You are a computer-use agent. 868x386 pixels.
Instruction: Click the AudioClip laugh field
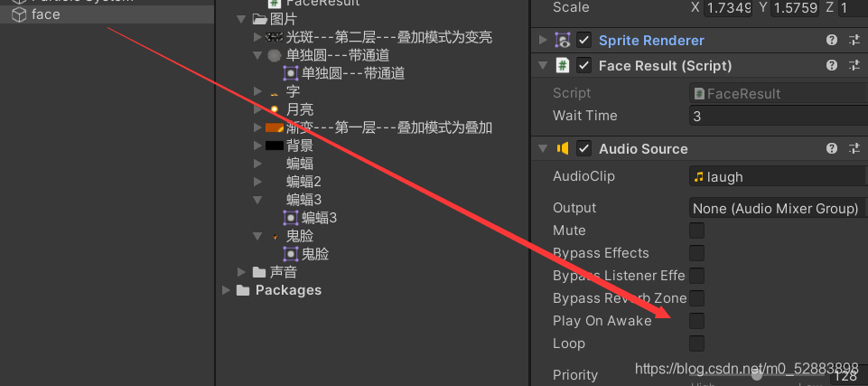(779, 176)
